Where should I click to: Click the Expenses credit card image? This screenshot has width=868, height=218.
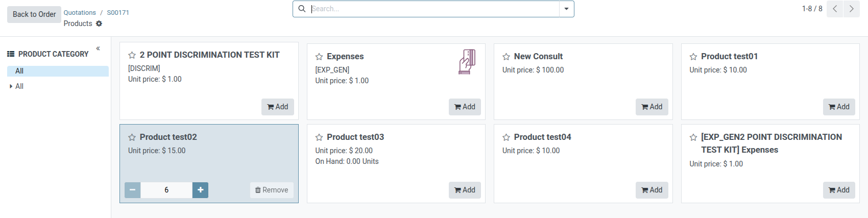467,62
